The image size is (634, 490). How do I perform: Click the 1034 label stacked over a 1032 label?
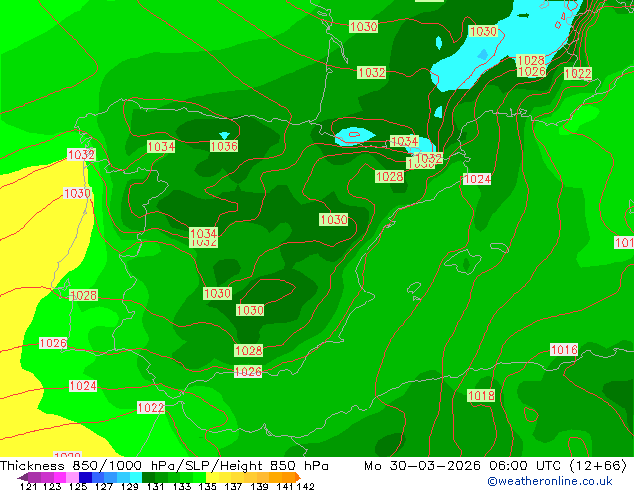[x=203, y=233]
